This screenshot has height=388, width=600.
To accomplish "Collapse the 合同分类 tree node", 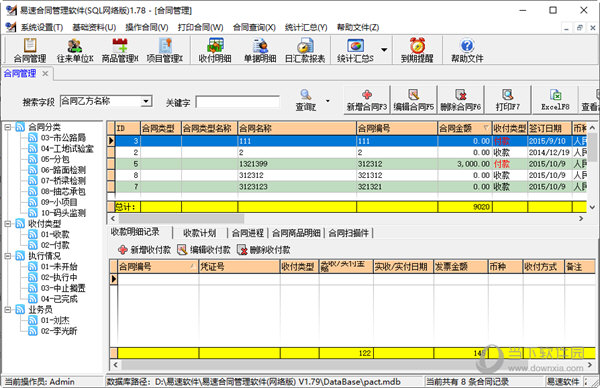I will 8,127.
